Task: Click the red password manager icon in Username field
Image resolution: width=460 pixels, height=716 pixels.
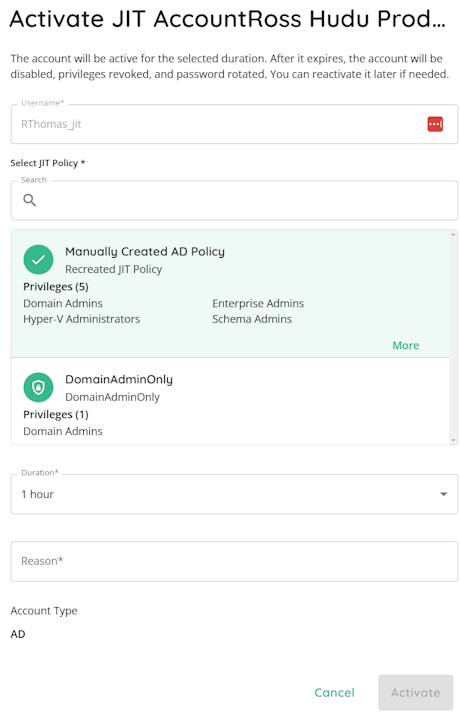Action: [x=434, y=124]
